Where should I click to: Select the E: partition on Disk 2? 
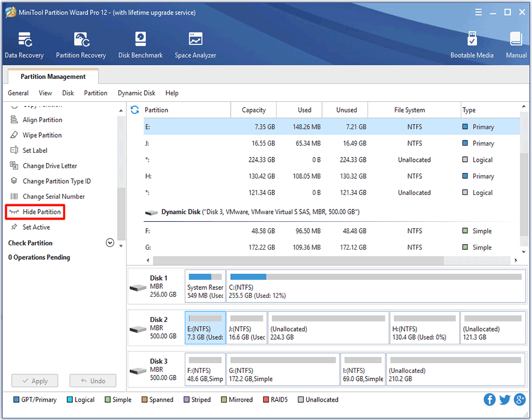tap(205, 328)
